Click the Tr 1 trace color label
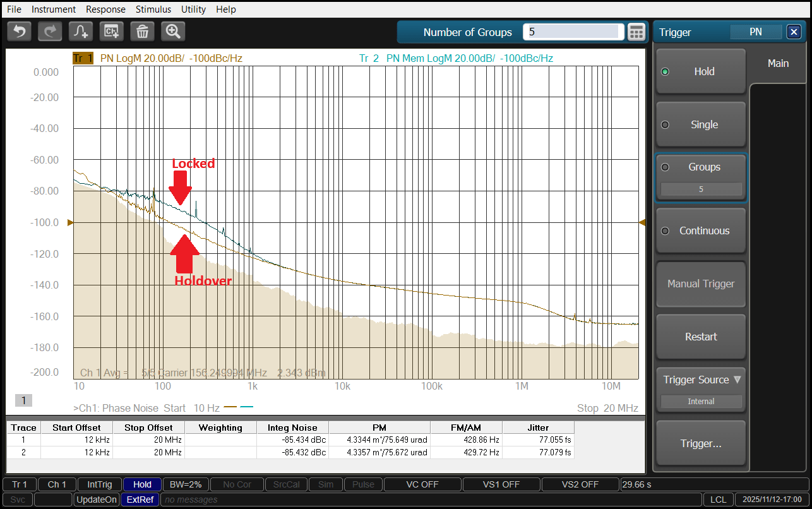 pyautogui.click(x=83, y=58)
